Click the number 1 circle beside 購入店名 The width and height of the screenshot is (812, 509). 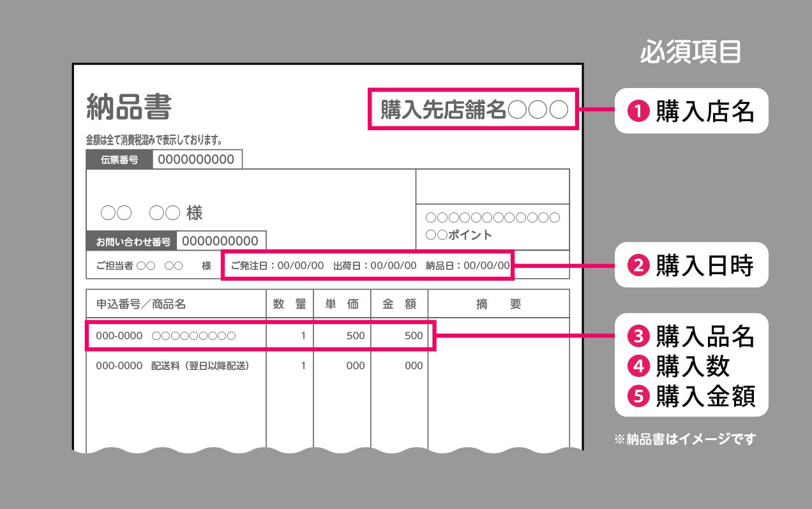[x=638, y=112]
